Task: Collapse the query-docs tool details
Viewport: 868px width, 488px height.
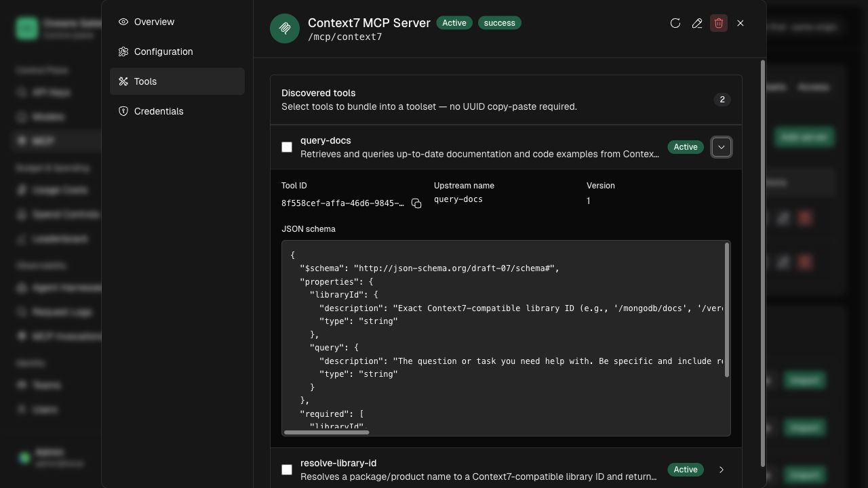Action: click(x=722, y=147)
